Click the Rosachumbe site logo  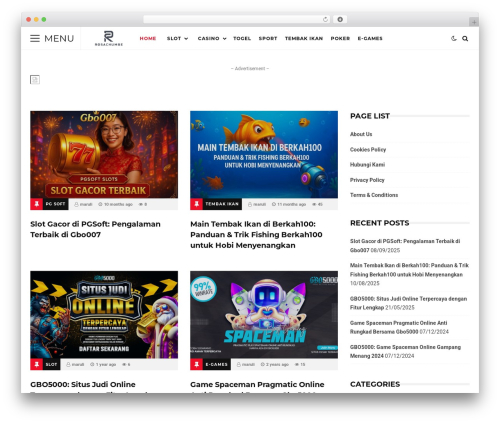[x=109, y=38]
